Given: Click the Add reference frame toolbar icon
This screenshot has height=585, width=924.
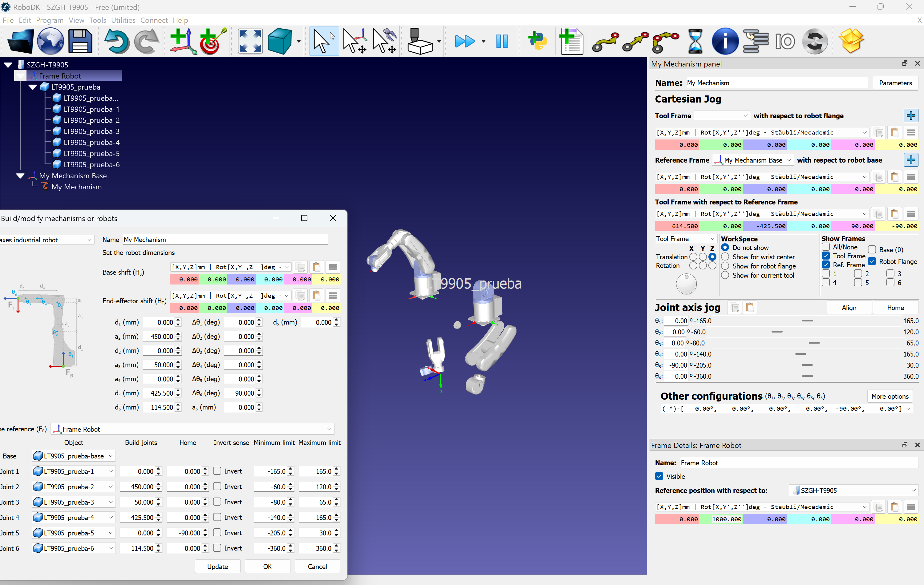Looking at the screenshot, I should click(x=183, y=41).
